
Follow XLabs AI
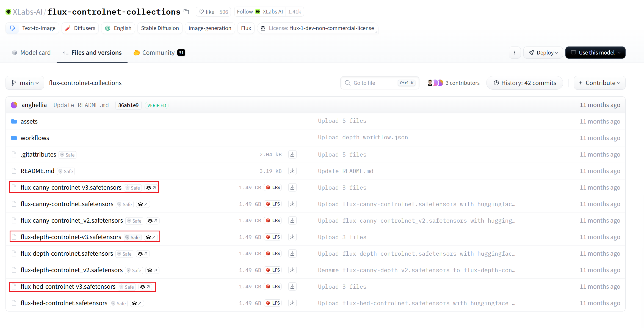[260, 12]
